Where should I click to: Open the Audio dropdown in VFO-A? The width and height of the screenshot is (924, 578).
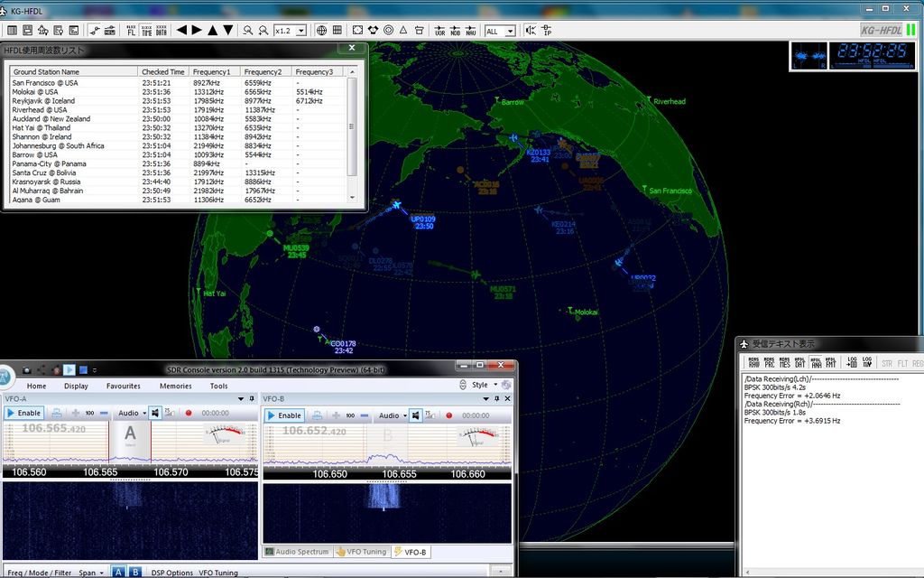click(136, 413)
